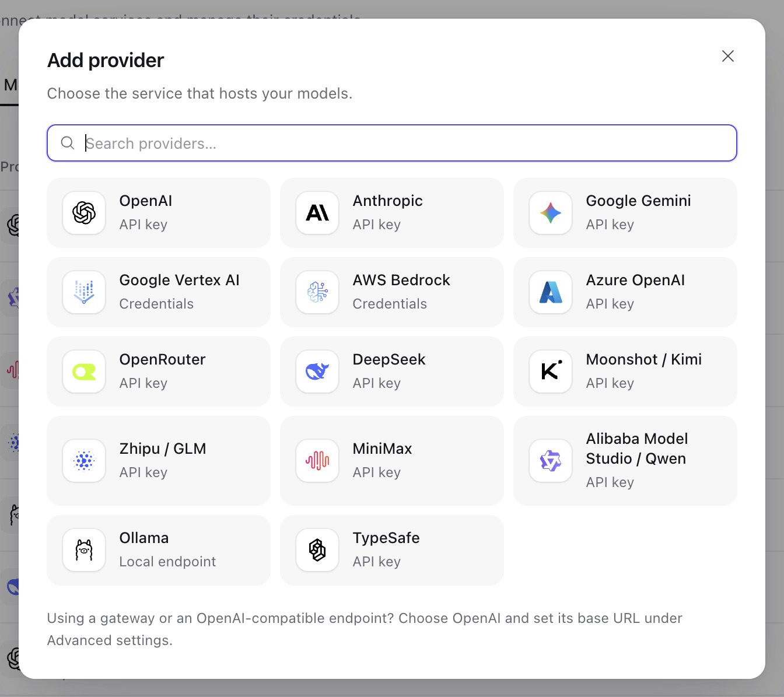The height and width of the screenshot is (697, 784).
Task: Click API key label under DeepSeek
Action: click(377, 383)
